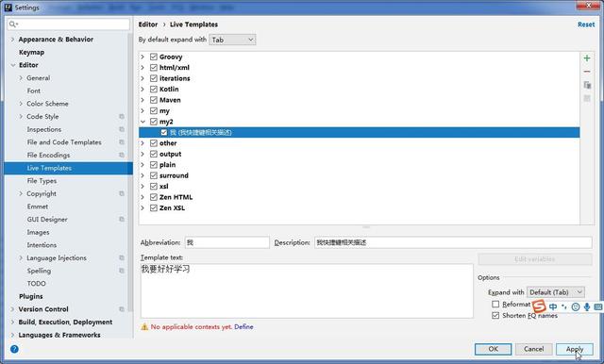The height and width of the screenshot is (364, 604).
Task: Open File Types settings page
Action: click(x=42, y=180)
